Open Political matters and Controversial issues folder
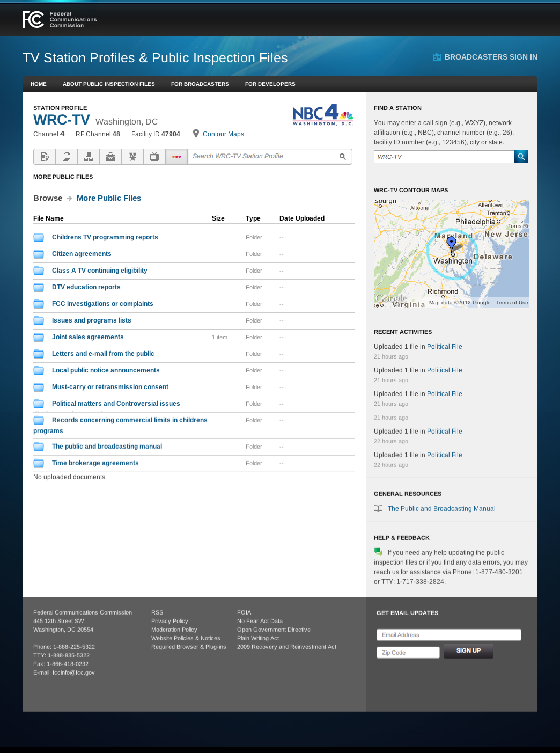Screen dimensions: 560x753 (116, 404)
